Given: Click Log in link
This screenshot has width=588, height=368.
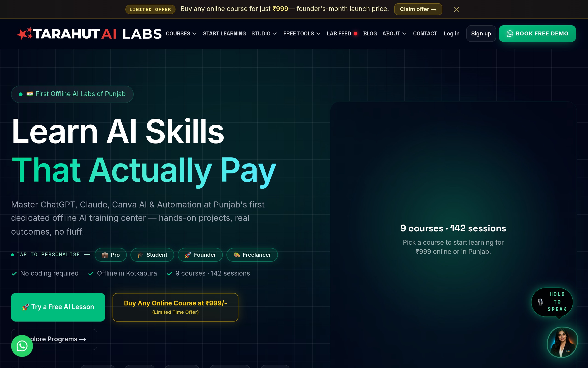Looking at the screenshot, I should click(451, 34).
